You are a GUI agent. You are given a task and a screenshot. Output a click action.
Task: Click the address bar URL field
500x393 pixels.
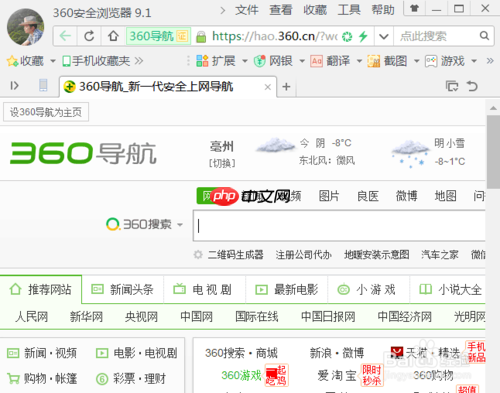point(275,36)
